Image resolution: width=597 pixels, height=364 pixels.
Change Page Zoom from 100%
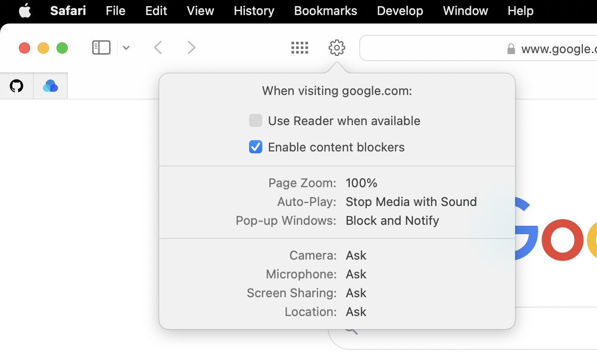tap(362, 182)
